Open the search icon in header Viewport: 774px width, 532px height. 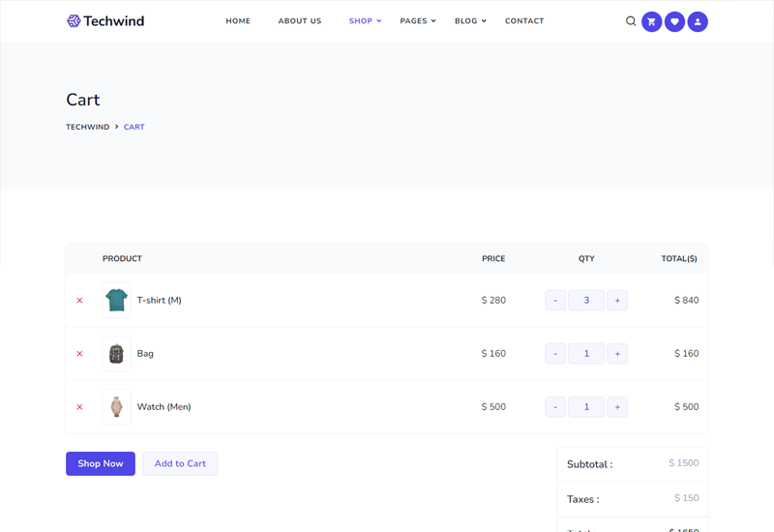tap(631, 21)
